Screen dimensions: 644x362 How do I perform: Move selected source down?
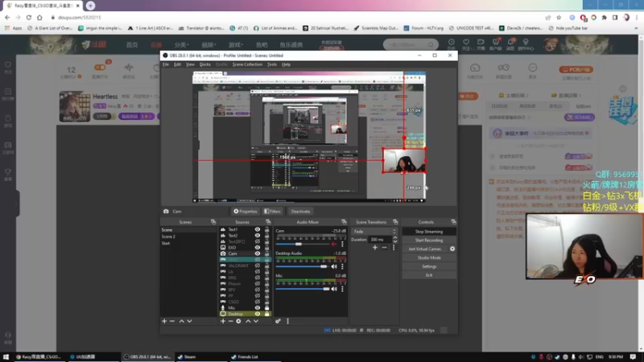256,321
